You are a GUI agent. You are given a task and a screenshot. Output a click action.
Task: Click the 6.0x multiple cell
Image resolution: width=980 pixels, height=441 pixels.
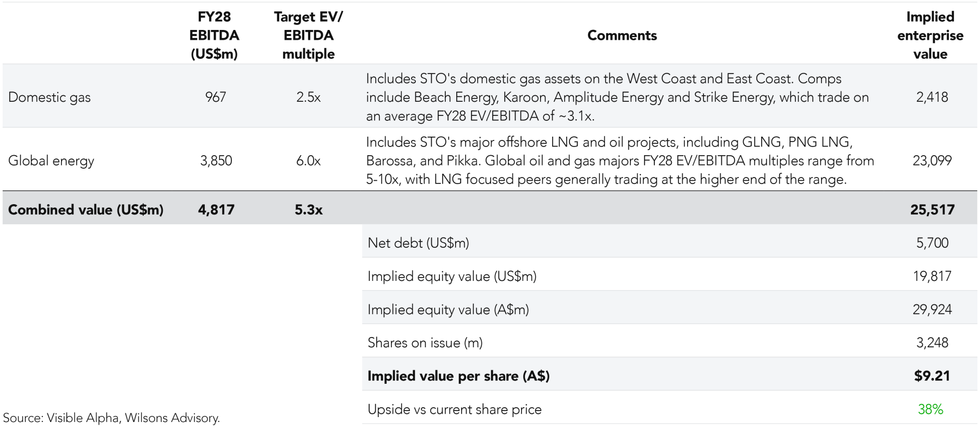[x=308, y=161]
